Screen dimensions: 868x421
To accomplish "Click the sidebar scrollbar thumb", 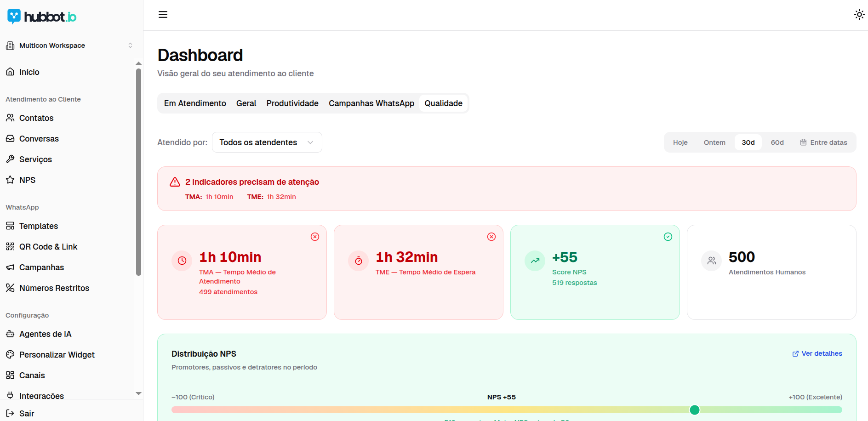I will (x=138, y=172).
